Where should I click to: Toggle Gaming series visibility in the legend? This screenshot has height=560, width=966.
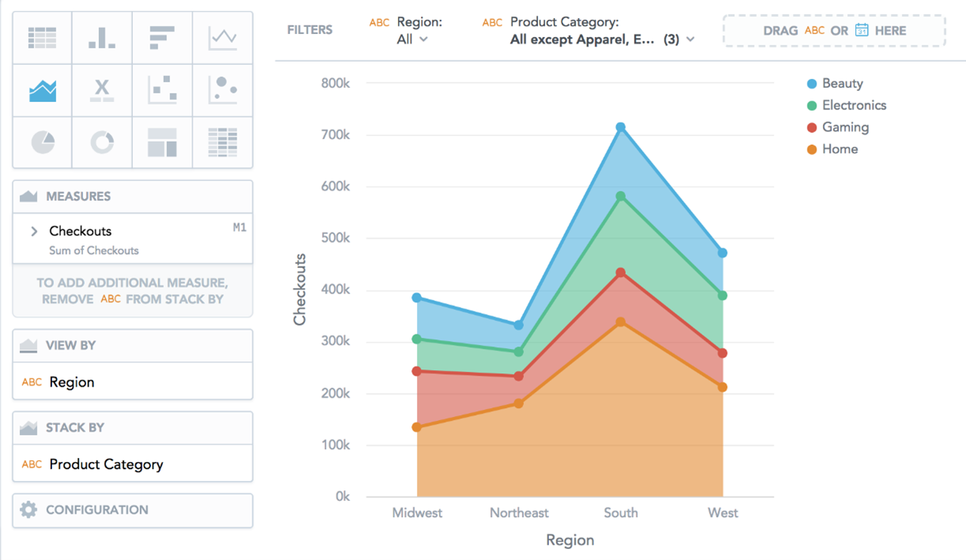(845, 127)
